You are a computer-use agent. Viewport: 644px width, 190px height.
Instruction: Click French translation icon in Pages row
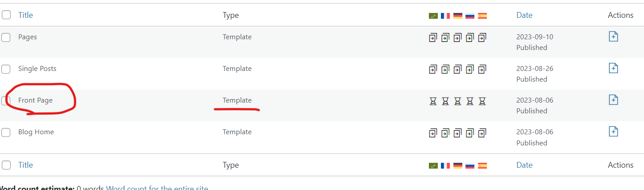coord(445,37)
